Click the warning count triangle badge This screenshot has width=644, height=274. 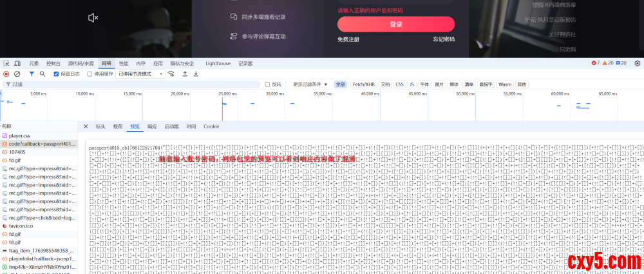click(x=608, y=63)
